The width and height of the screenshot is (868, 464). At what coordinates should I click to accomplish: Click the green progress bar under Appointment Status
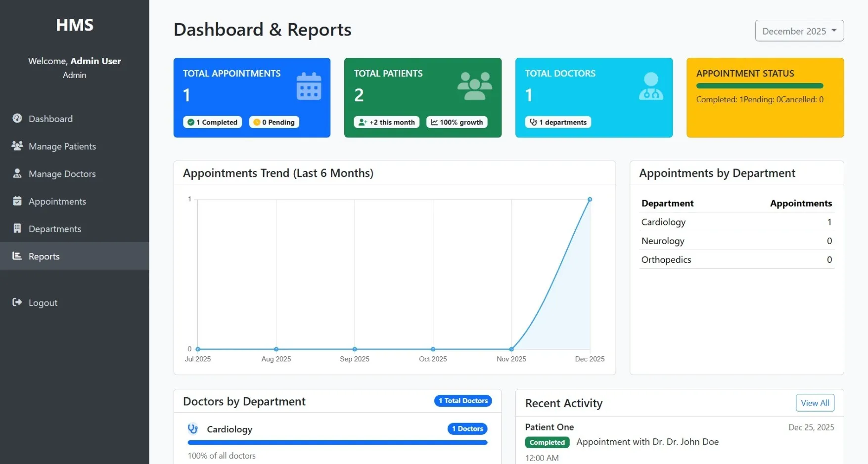[x=760, y=85]
